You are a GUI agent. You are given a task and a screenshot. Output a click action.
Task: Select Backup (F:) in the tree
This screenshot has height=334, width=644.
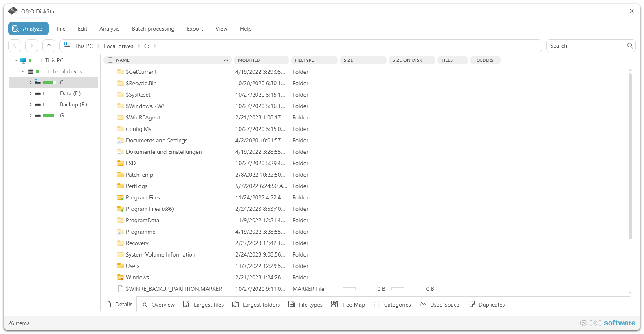click(73, 104)
